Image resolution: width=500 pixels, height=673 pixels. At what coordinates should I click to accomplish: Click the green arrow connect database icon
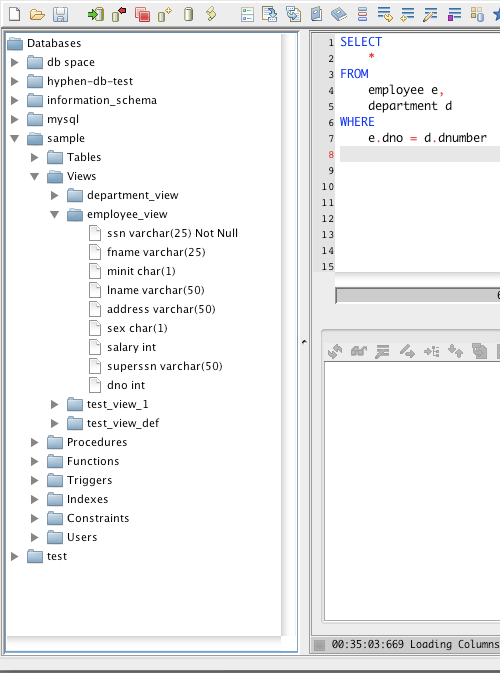[96, 15]
